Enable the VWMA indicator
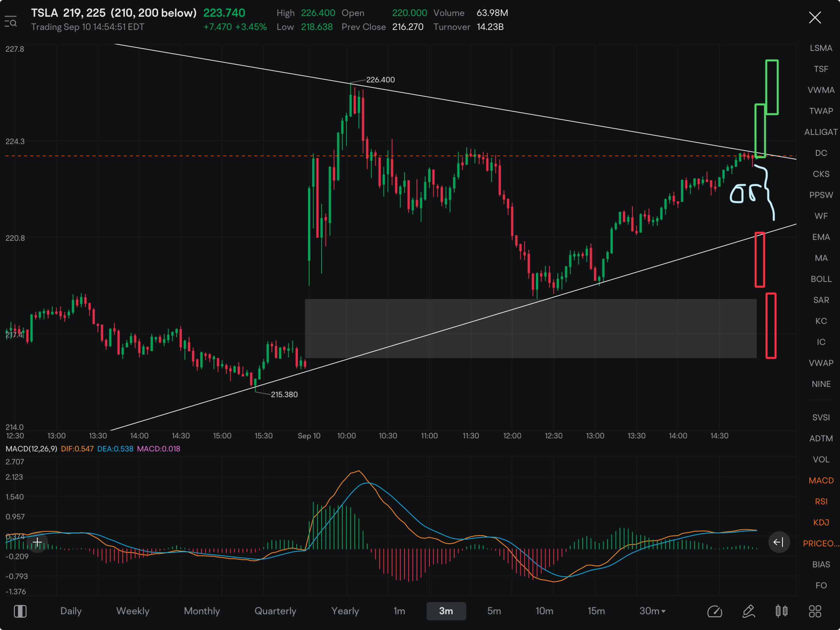This screenshot has height=630, width=840. (x=821, y=90)
